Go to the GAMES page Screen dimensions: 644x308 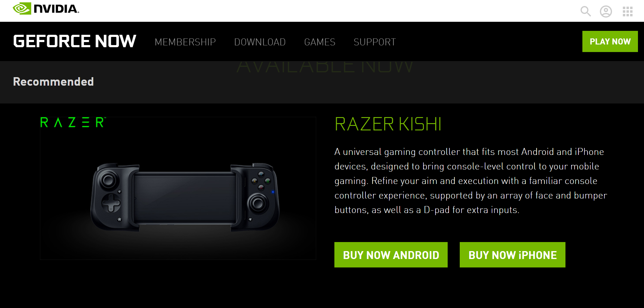pyautogui.click(x=320, y=42)
